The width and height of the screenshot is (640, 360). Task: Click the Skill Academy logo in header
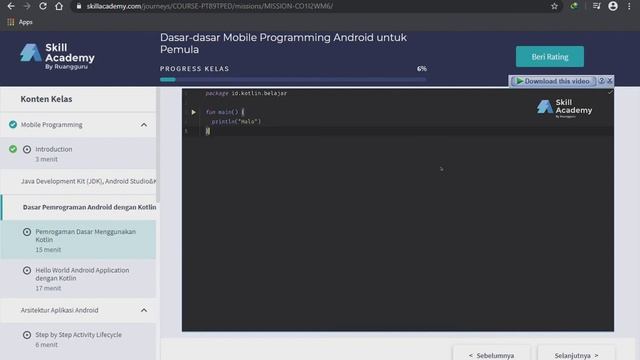coord(57,56)
